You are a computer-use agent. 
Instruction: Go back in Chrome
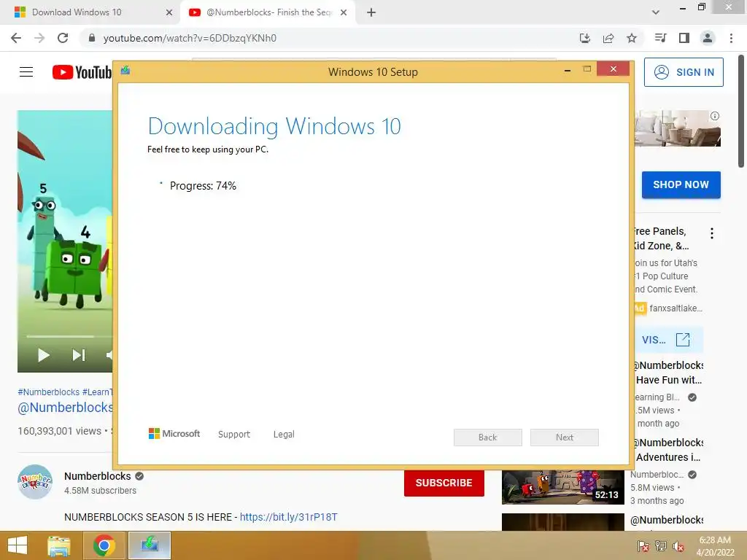[16, 38]
